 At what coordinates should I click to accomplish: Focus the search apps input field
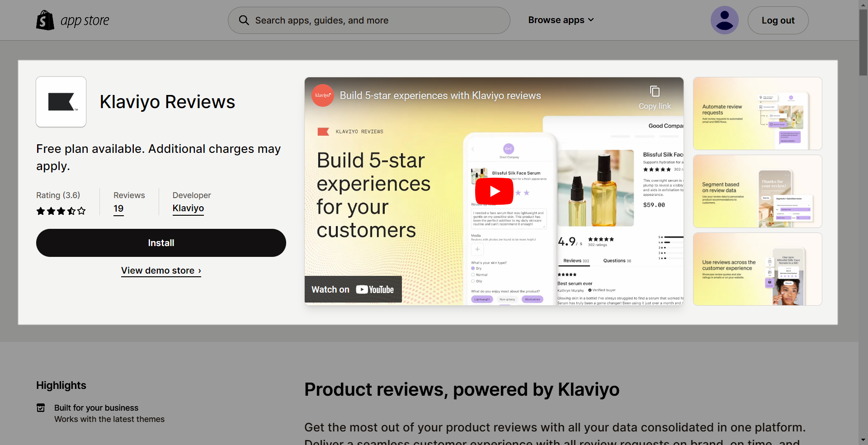point(369,20)
